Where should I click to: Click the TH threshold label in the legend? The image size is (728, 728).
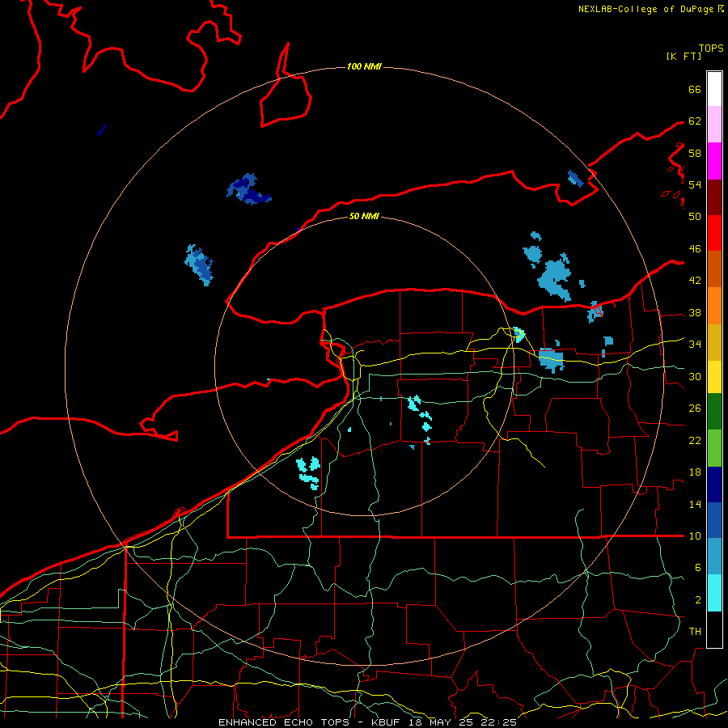(x=695, y=632)
